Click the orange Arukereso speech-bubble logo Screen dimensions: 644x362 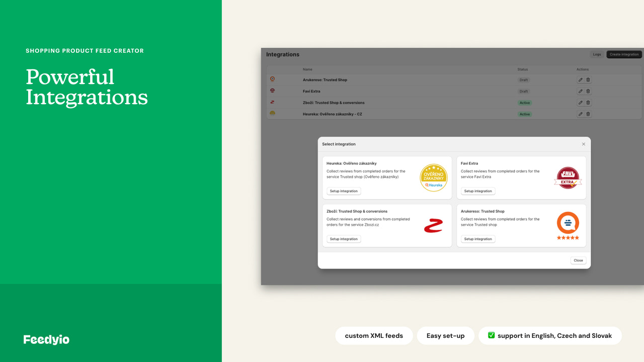pyautogui.click(x=568, y=223)
